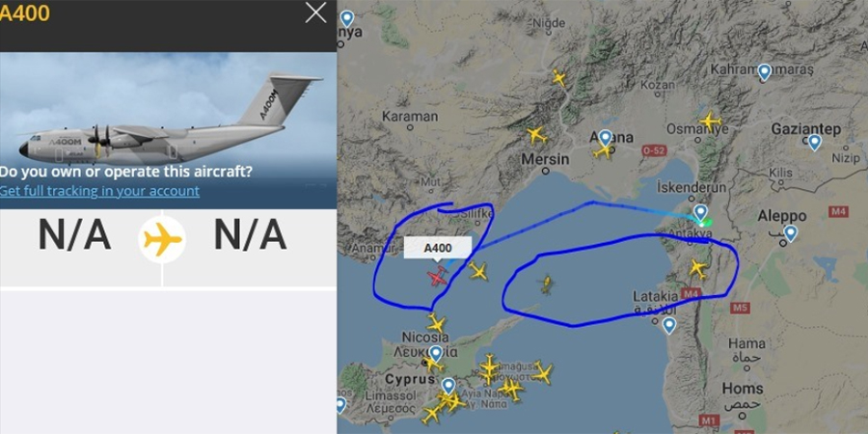The image size is (868, 434).
Task: Select yellow plane just east of the A400
Action: (477, 271)
